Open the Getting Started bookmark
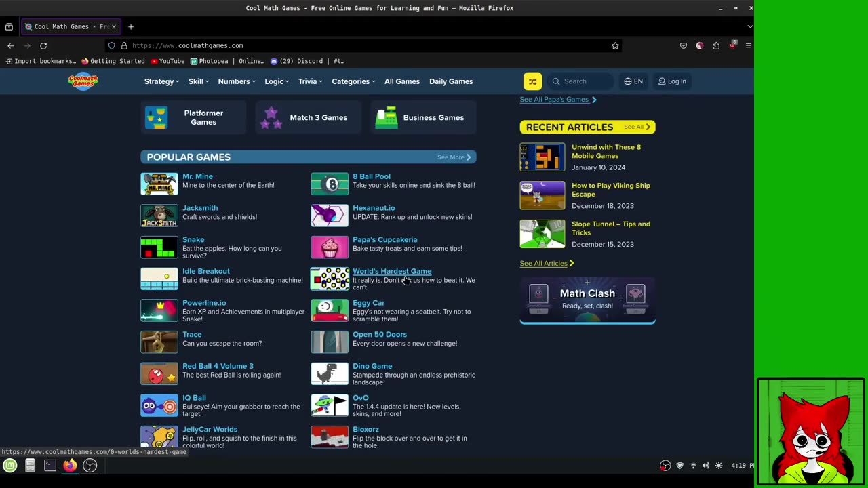868x488 pixels. click(x=113, y=61)
